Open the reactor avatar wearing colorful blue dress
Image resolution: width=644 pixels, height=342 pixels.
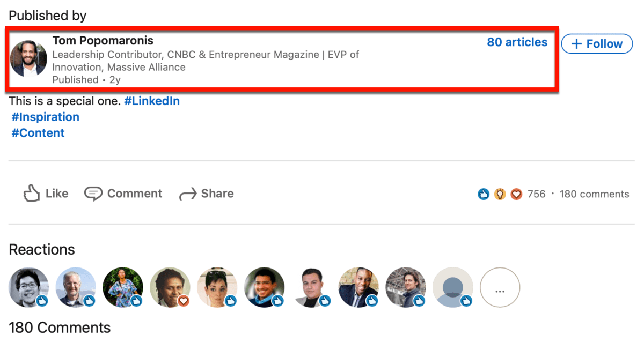123,288
